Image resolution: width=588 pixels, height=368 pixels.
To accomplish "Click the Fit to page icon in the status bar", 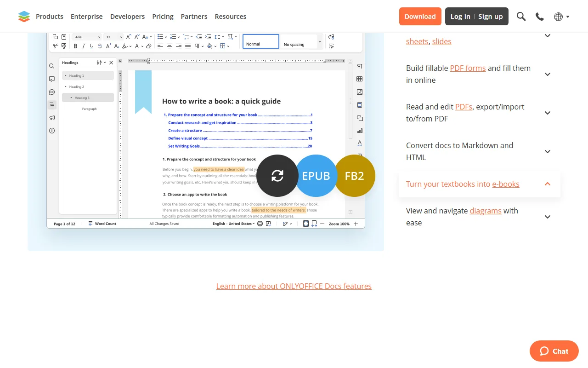I will (x=306, y=224).
